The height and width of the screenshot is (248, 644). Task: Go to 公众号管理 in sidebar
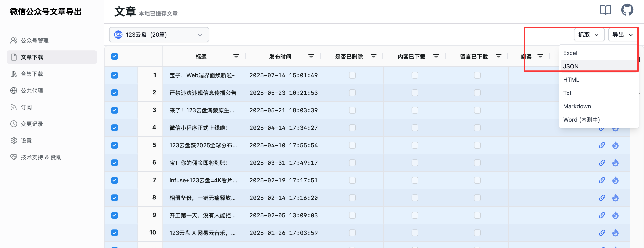click(35, 41)
